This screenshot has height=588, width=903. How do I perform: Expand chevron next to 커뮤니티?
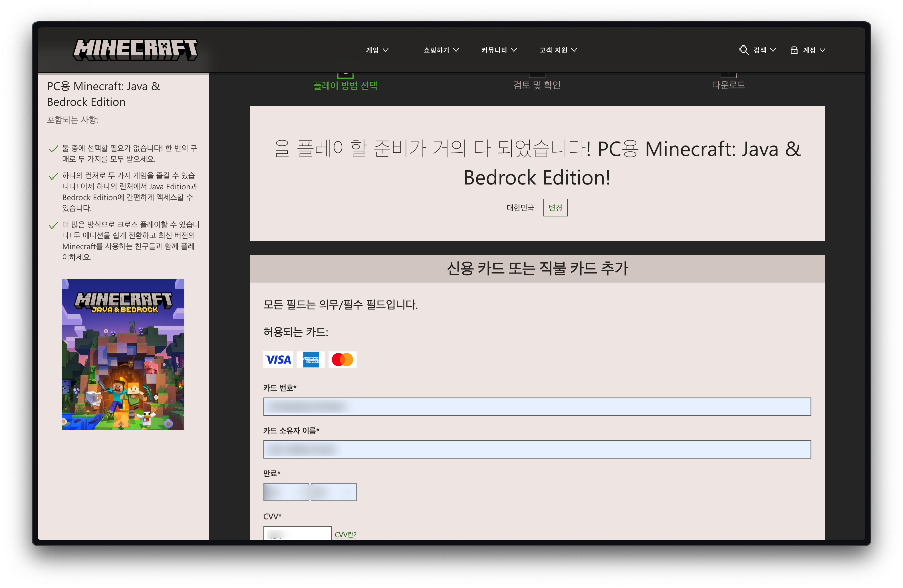click(x=514, y=50)
